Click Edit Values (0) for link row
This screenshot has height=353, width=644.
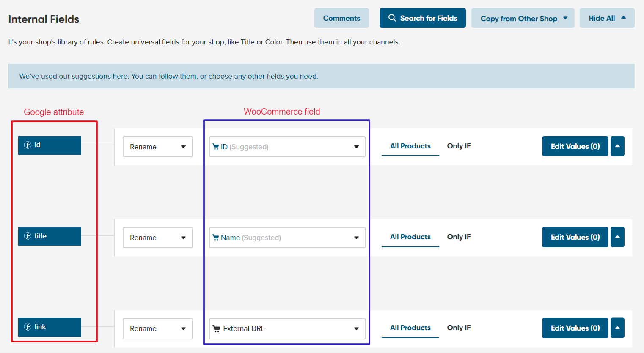[x=575, y=328]
